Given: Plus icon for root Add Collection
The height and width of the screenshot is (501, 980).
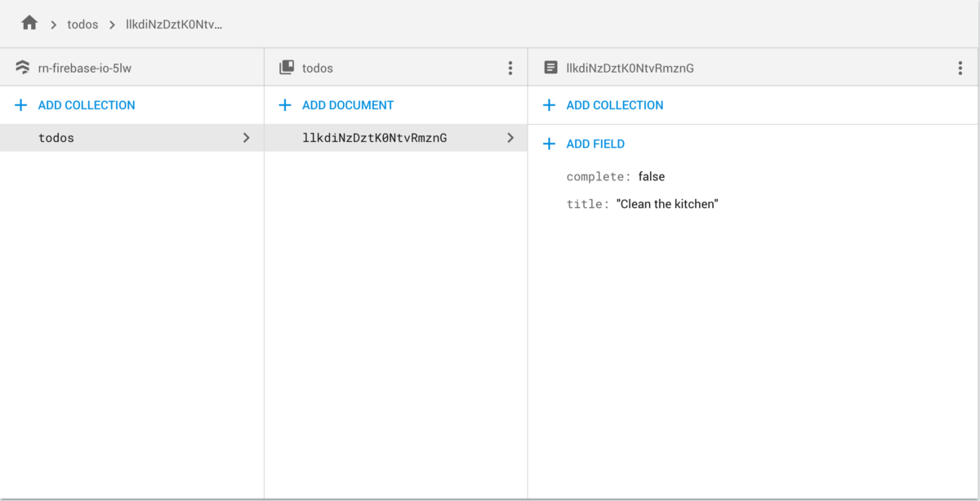Looking at the screenshot, I should point(21,105).
